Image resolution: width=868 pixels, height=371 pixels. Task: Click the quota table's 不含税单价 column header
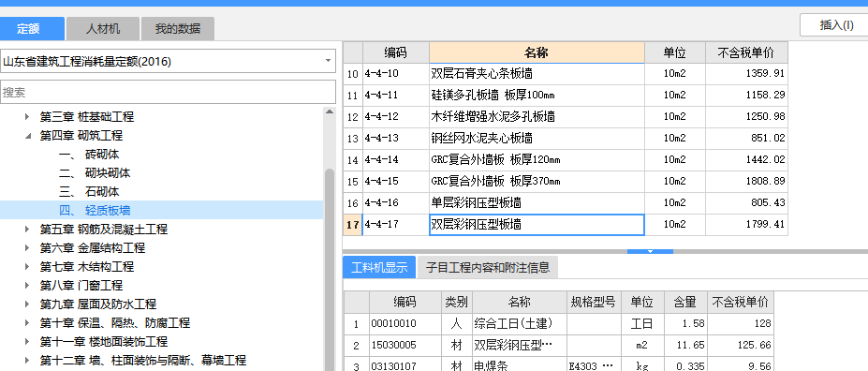coord(746,52)
